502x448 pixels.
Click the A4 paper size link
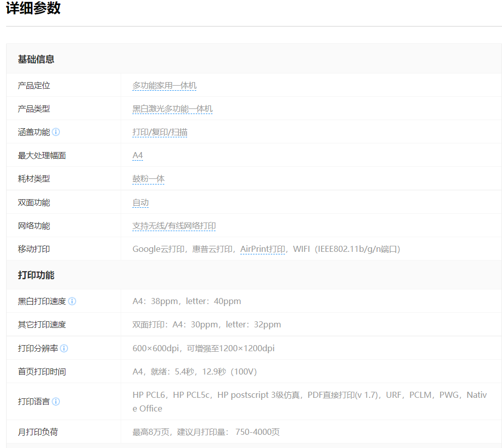(x=137, y=156)
